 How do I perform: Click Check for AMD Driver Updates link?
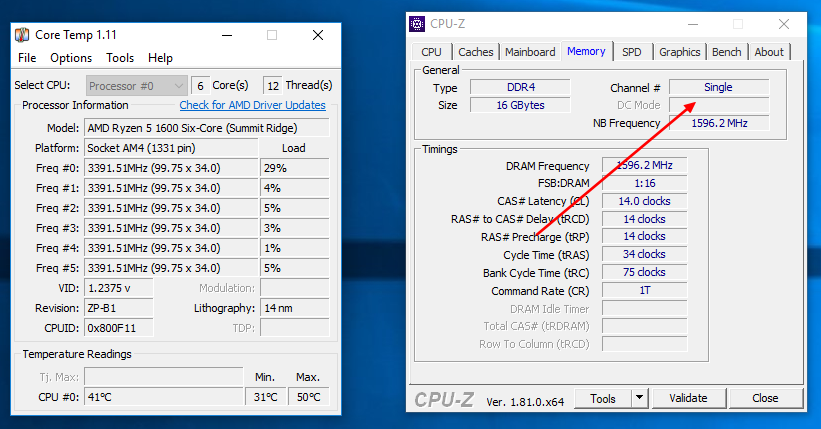(252, 105)
